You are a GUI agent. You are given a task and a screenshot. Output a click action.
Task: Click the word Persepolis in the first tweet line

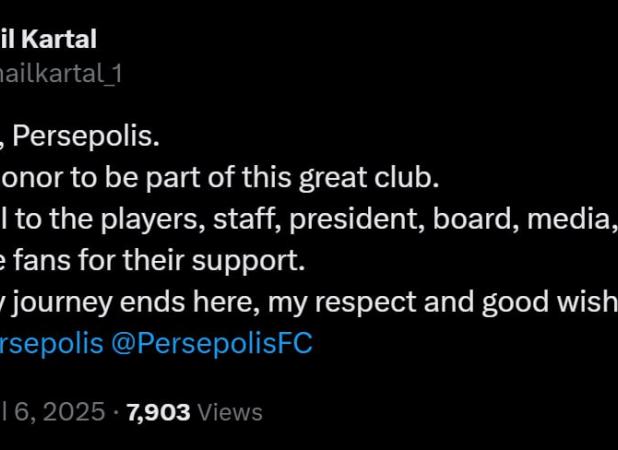tap(86, 137)
